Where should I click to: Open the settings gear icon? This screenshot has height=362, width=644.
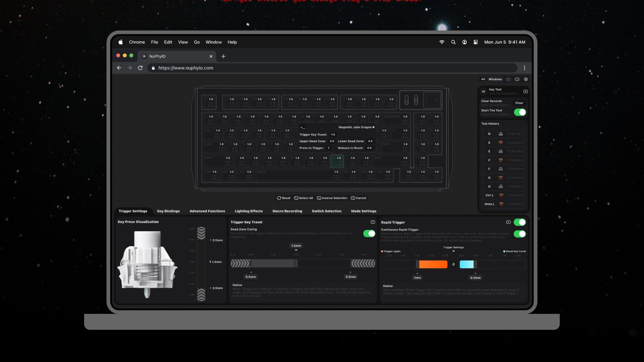pyautogui.click(x=526, y=79)
